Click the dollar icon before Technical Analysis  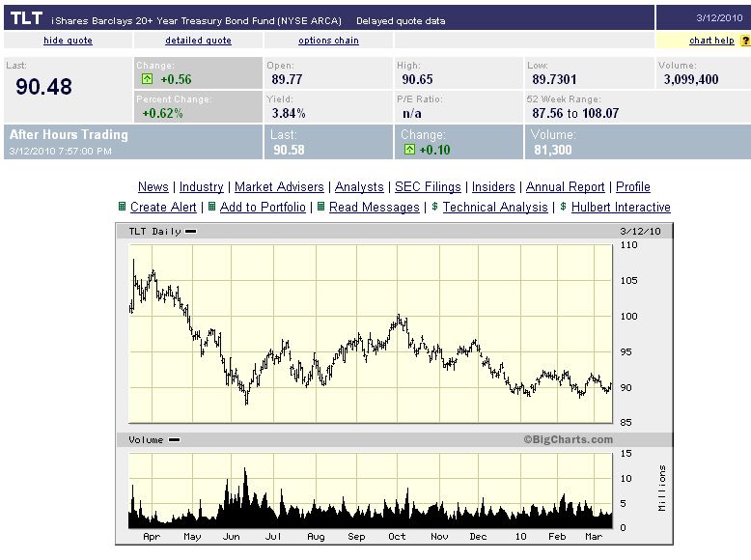point(435,207)
